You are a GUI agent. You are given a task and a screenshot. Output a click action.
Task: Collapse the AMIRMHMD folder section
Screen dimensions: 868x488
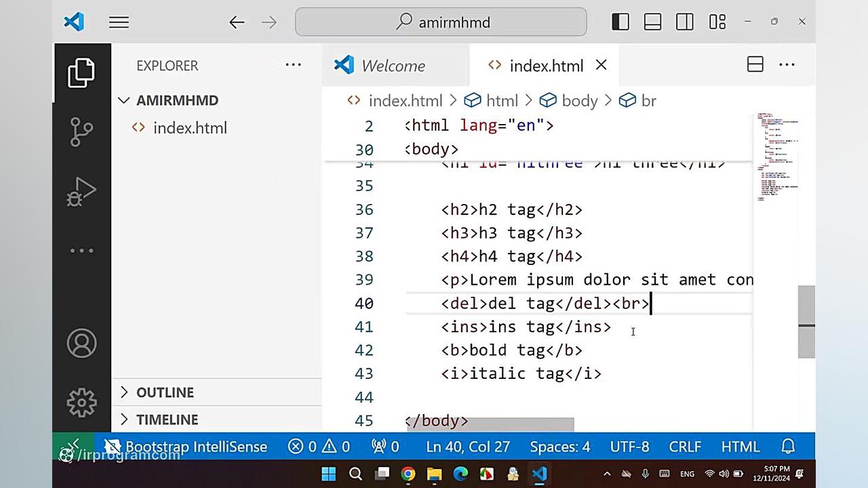point(216,100)
